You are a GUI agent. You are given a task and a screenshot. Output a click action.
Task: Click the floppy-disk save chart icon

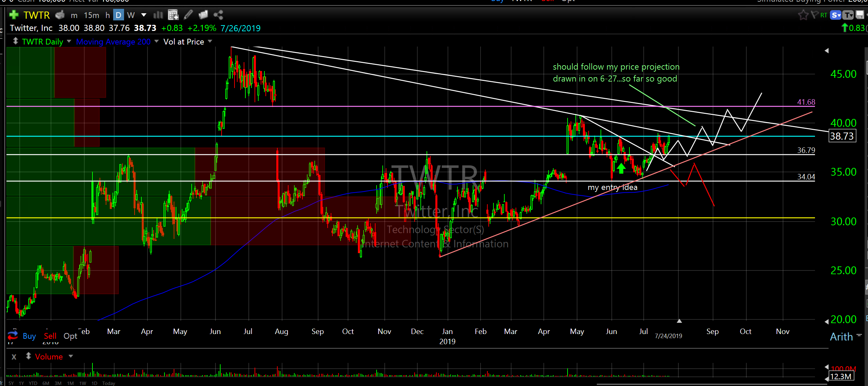(860, 15)
